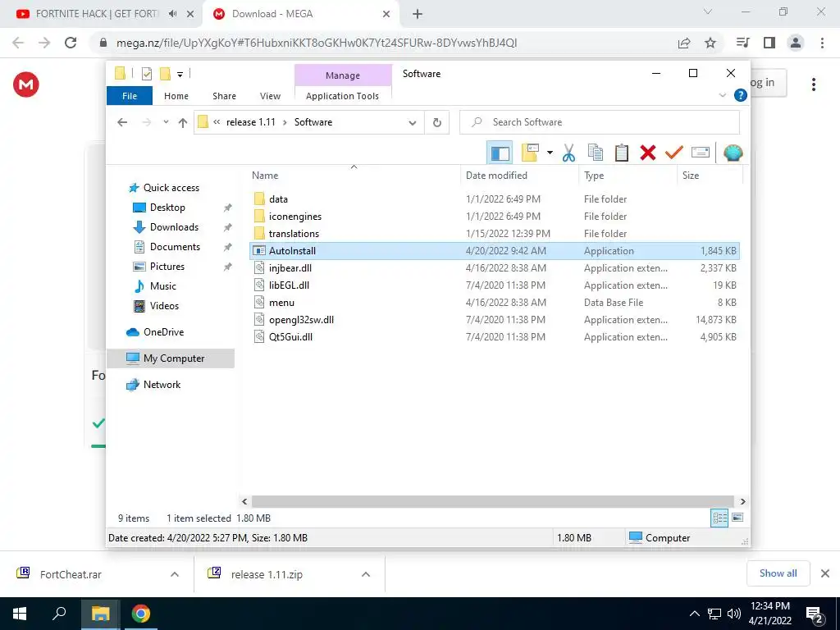Image resolution: width=840 pixels, height=630 pixels.
Task: Switch to large icons view in status bar
Action: [x=737, y=518]
